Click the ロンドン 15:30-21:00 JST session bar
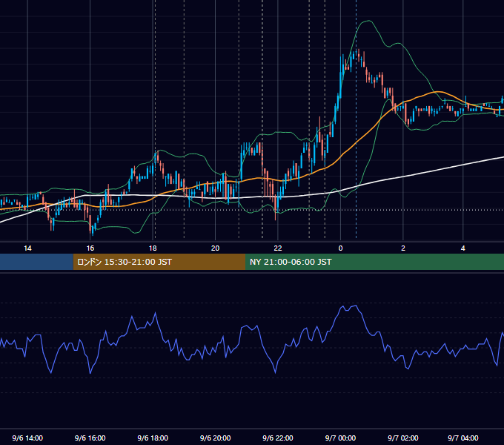Screen dimensions: 504x445 coord(159,262)
